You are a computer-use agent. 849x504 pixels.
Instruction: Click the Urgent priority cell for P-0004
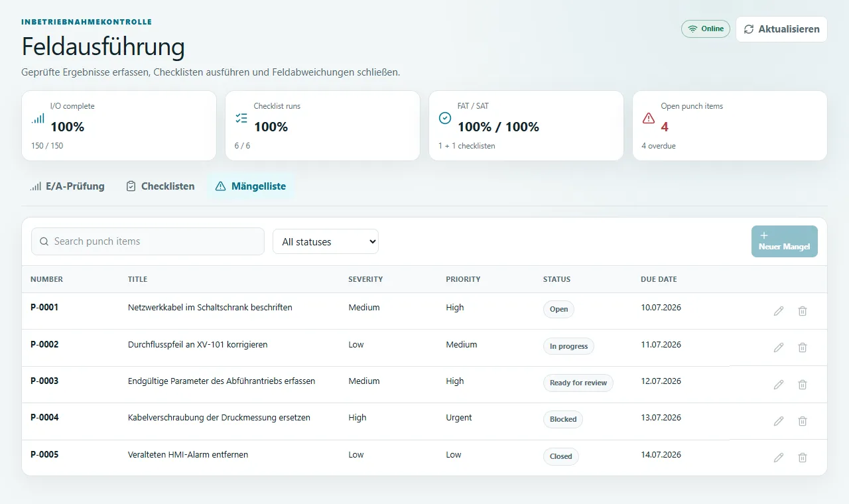pyautogui.click(x=459, y=418)
